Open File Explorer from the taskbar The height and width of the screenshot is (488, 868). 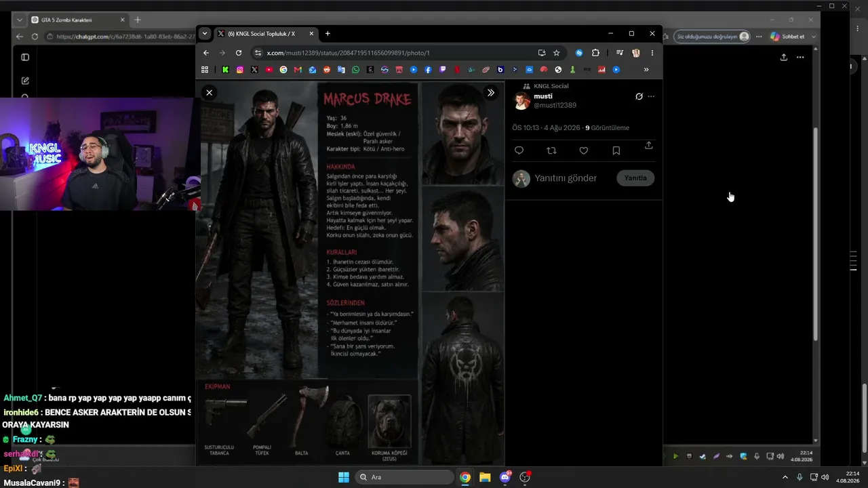point(485,477)
